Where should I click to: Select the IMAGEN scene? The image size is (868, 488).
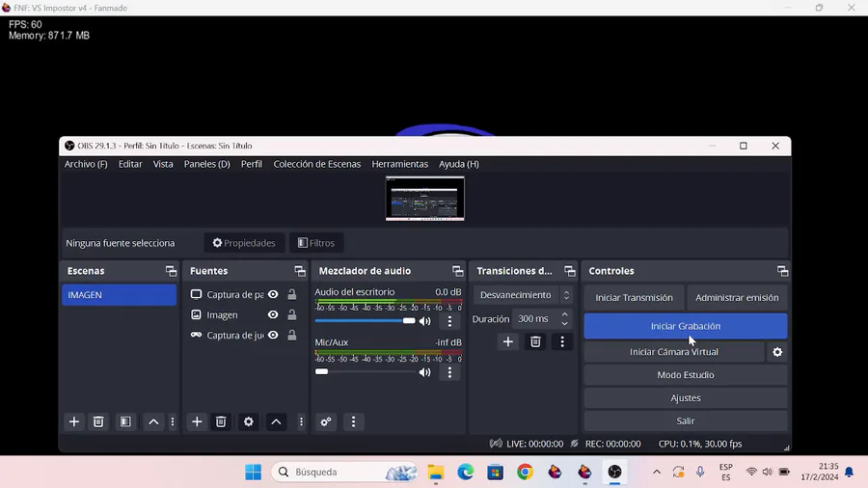tap(119, 295)
